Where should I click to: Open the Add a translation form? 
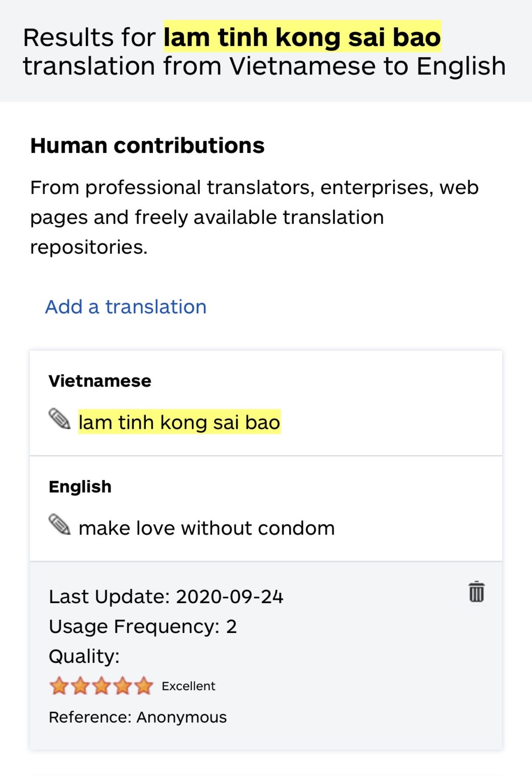(x=125, y=307)
